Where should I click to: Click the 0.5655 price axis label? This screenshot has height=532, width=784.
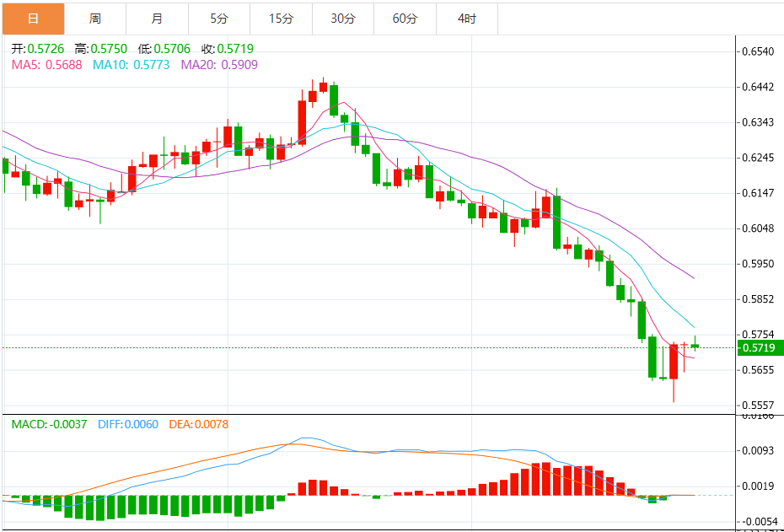(759, 370)
